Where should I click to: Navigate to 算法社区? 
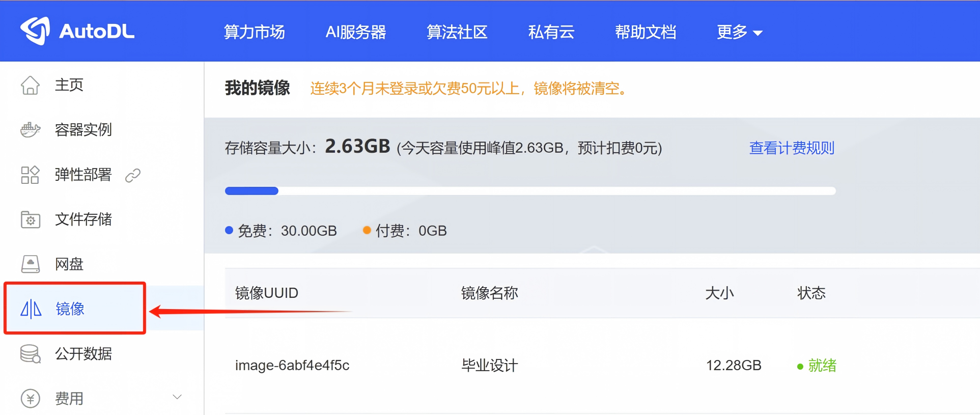[457, 32]
